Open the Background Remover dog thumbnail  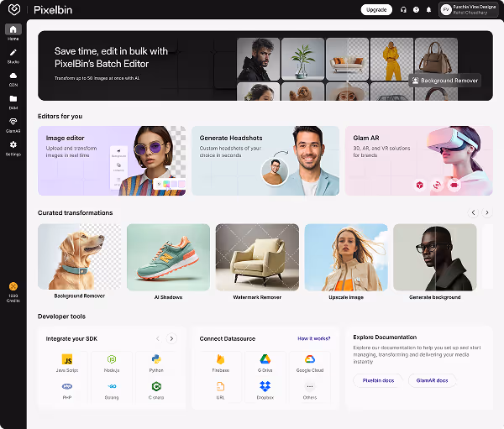(x=80, y=257)
